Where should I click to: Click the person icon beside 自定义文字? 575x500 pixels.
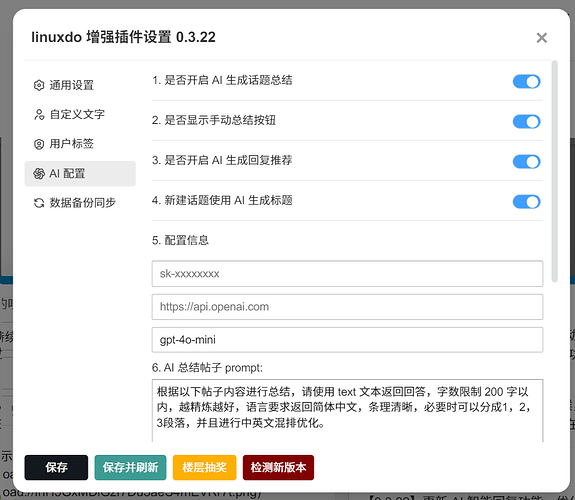[39, 114]
